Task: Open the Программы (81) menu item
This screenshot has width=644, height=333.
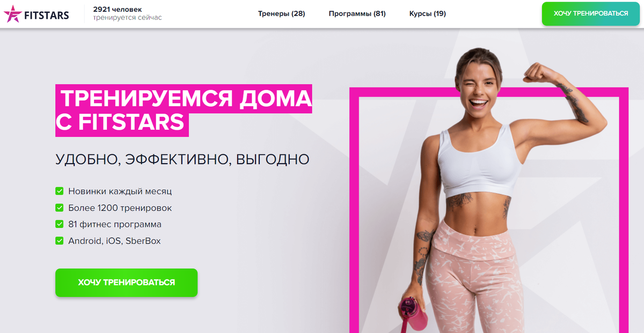Action: pos(357,13)
